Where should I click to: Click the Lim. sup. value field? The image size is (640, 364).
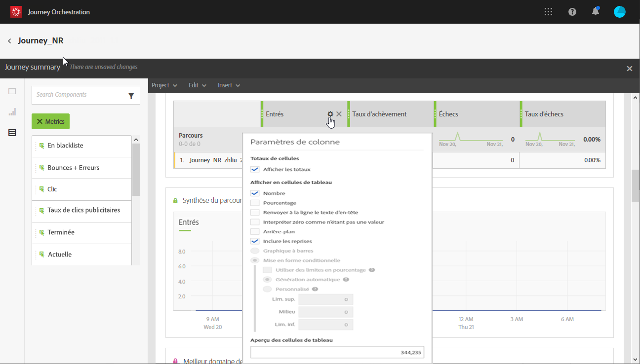[x=326, y=299]
